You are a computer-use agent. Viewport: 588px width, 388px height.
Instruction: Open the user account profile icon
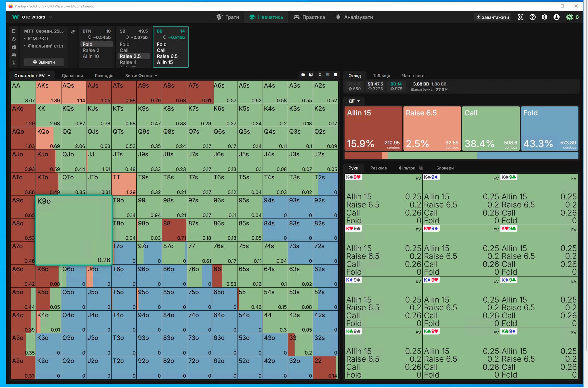click(557, 17)
